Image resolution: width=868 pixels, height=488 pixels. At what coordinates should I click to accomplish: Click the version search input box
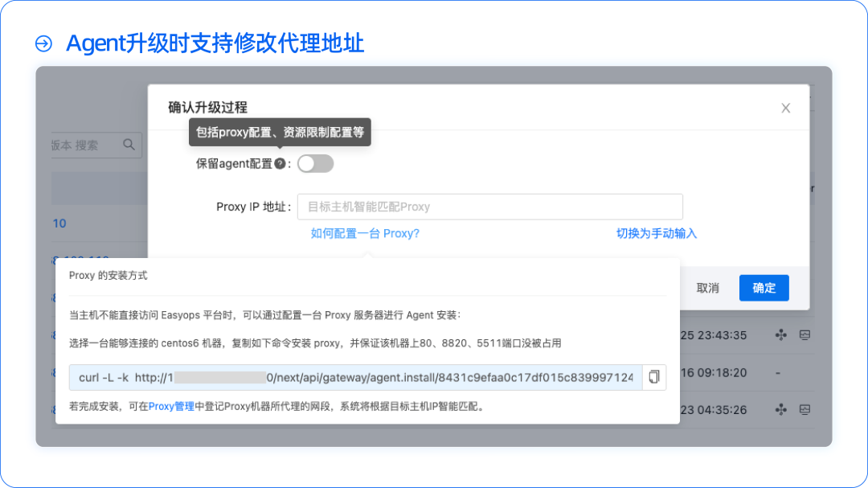pos(80,145)
